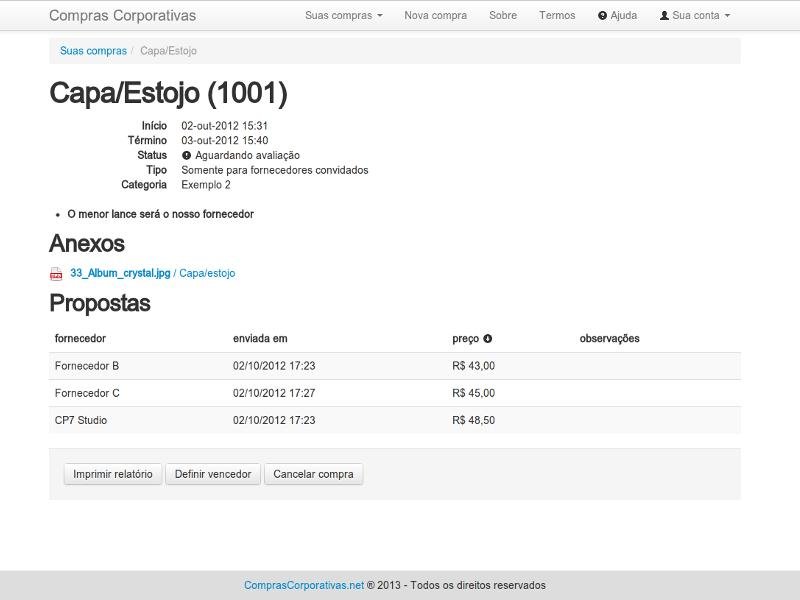Click the question mark icon beside Ajuda

coord(603,16)
